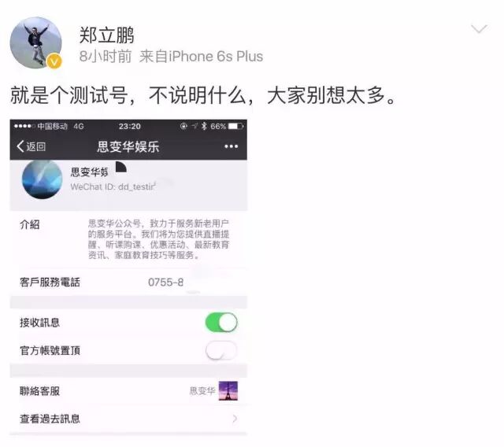
Task: Open the three-dot more menu
Action: pos(231,146)
